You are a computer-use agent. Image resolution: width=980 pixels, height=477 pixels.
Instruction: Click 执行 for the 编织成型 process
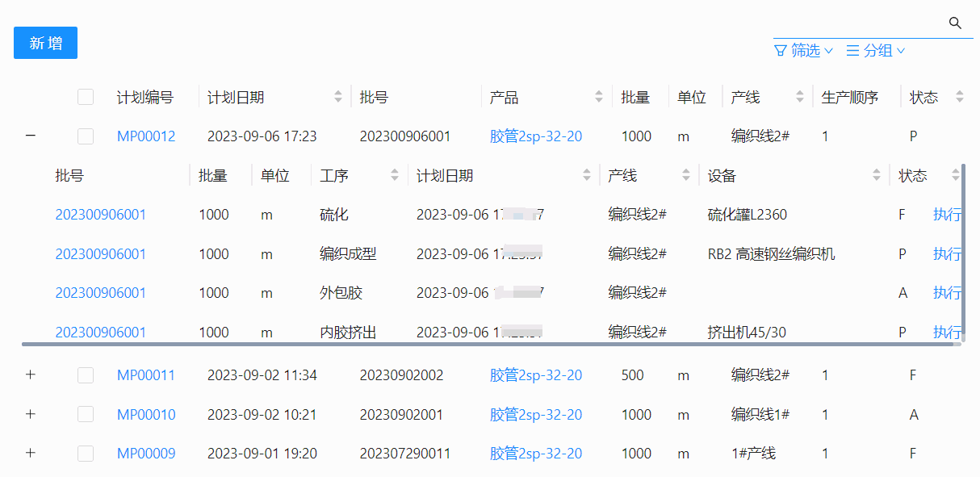click(947, 254)
